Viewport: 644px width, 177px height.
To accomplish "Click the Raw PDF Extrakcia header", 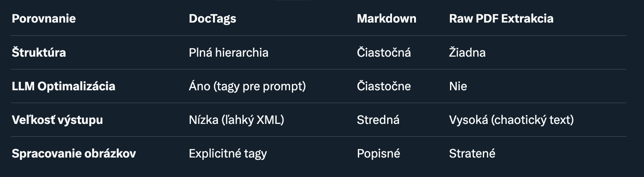I will [501, 19].
